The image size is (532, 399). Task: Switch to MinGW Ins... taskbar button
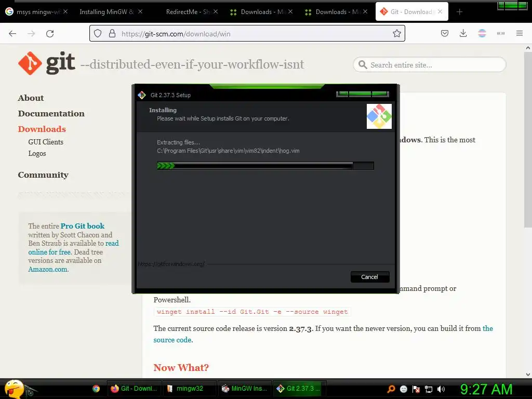244,389
